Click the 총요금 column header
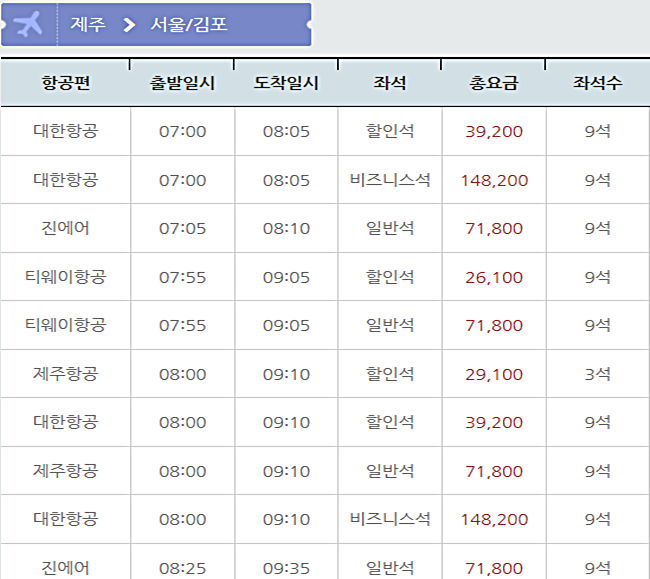This screenshot has height=579, width=650. (494, 82)
